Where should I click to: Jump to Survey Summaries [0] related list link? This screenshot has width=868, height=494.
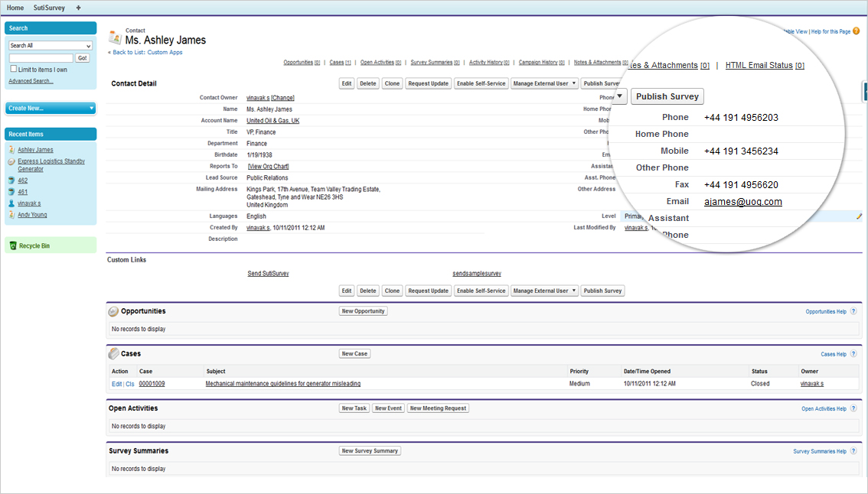coord(435,63)
